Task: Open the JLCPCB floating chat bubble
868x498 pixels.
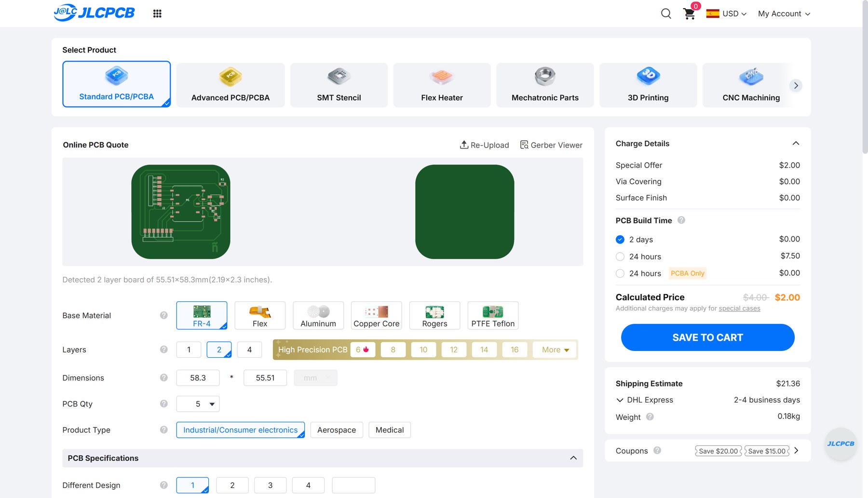Action: coord(841,444)
